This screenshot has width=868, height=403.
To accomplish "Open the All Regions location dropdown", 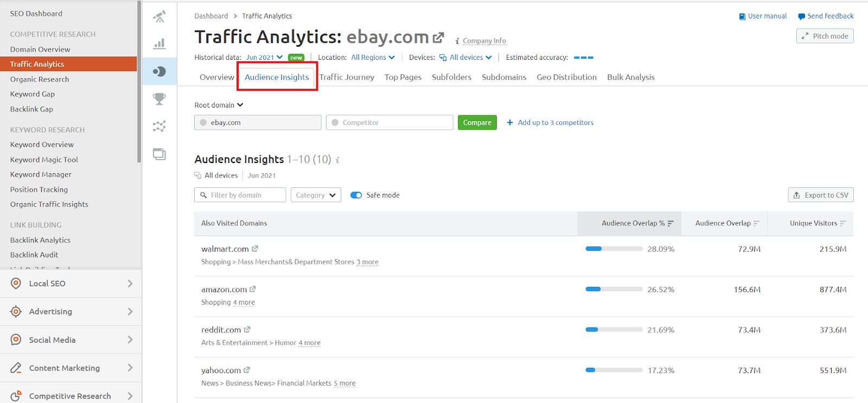I will (x=373, y=57).
